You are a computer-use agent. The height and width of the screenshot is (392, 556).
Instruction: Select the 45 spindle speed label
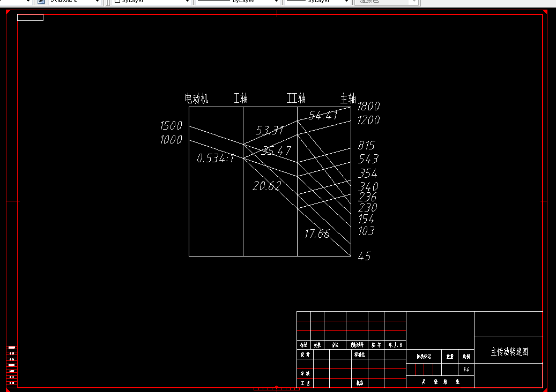pyautogui.click(x=364, y=256)
